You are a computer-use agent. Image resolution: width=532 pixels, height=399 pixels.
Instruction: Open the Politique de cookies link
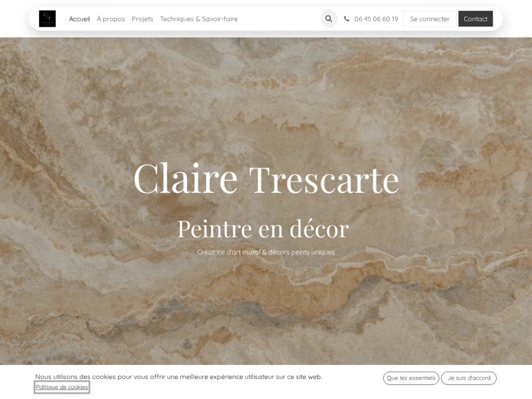[62, 387]
